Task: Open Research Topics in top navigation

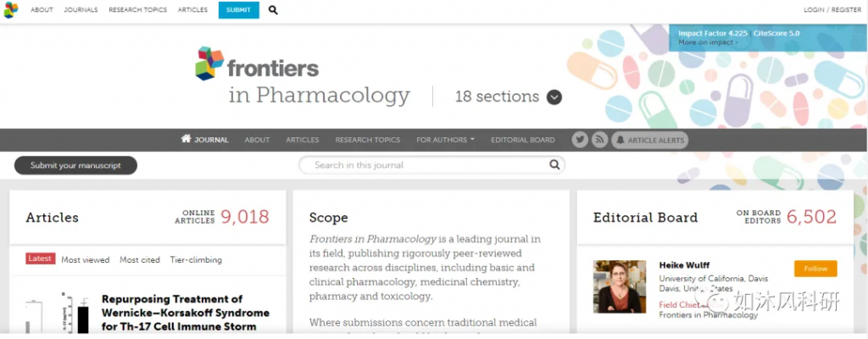Action: (x=138, y=10)
